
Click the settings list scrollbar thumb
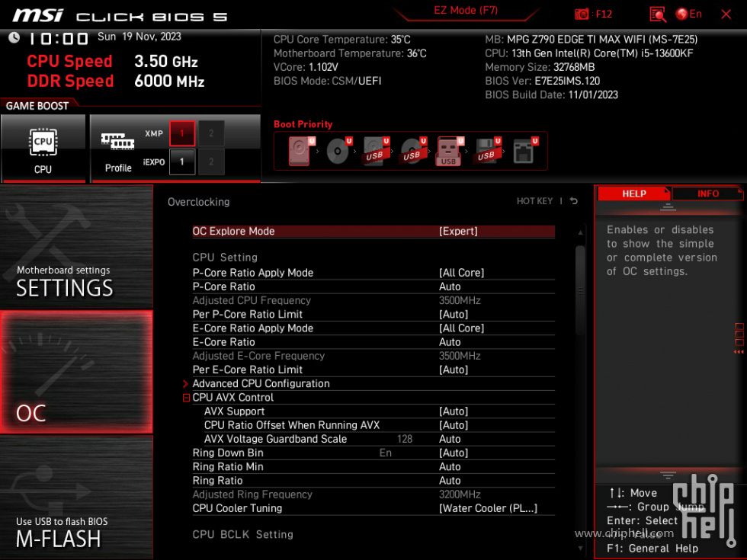pos(580,290)
